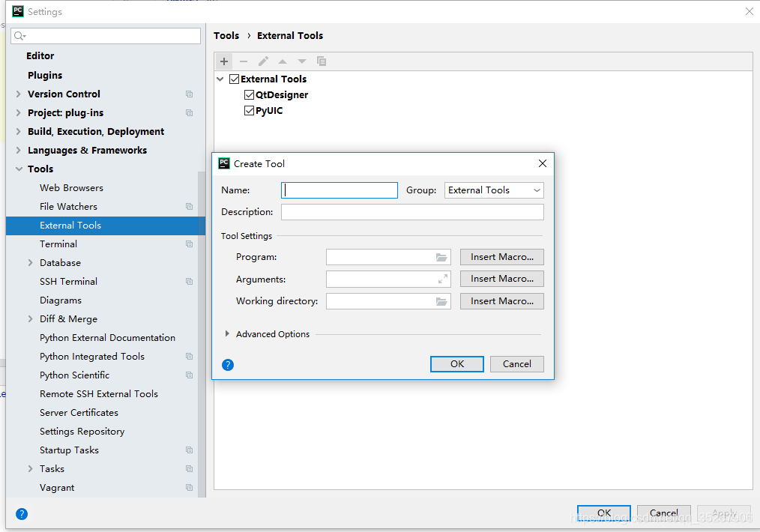The image size is (760, 532).
Task: Click project-level icon beside Project: plug-ins
Action: click(189, 113)
